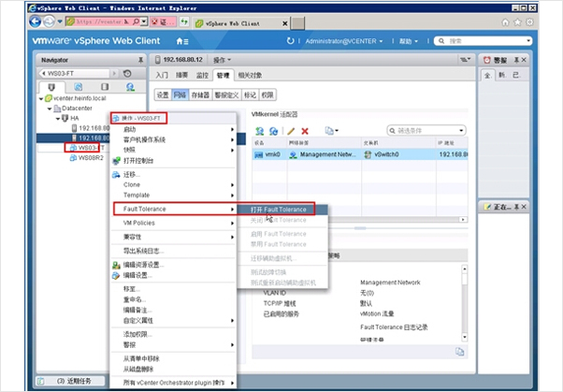The image size is (563, 392).
Task: Close the vSphere Web Client browser tab
Action: tap(284, 23)
